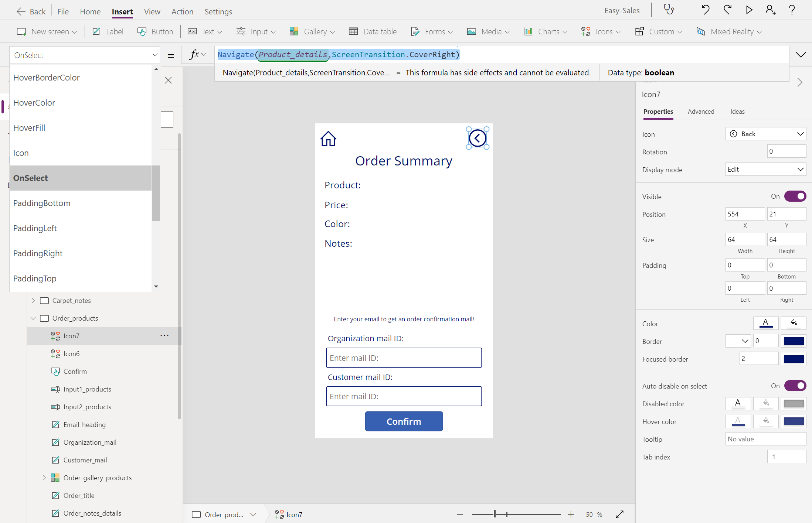
Task: Expand the formula bar chevron
Action: (801, 55)
